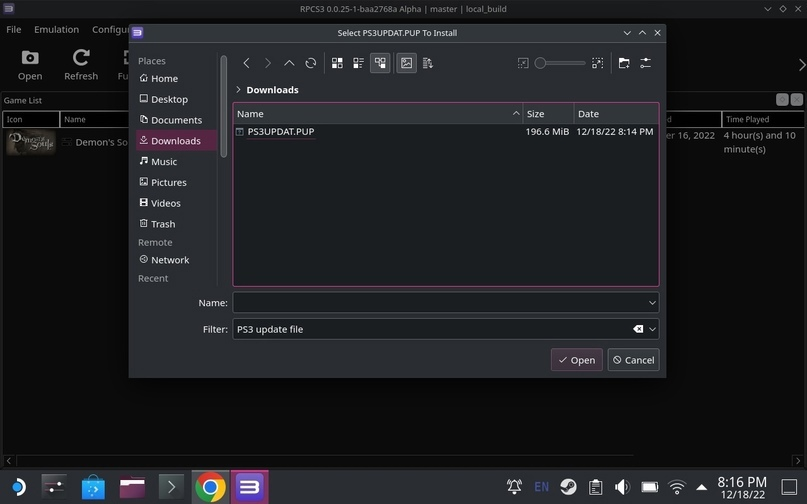Open the Discover store taskbar icon
Image resolution: width=807 pixels, height=504 pixels.
[93, 486]
